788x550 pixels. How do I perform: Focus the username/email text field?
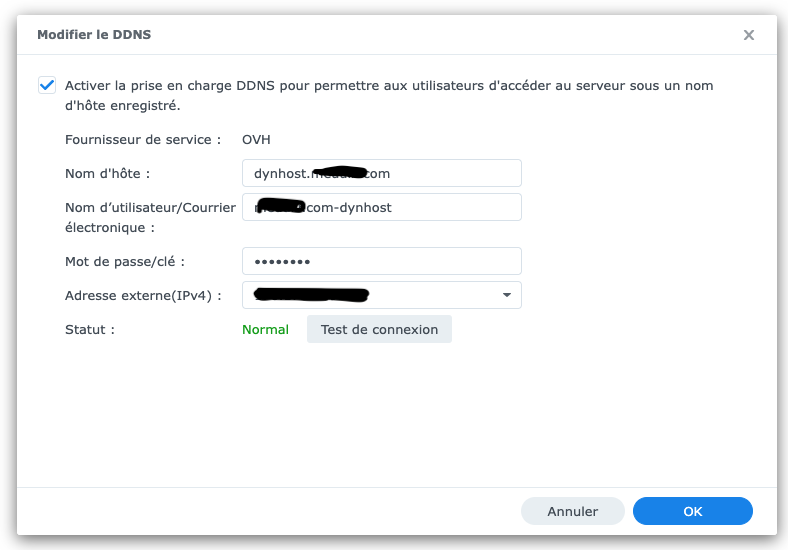450,207
